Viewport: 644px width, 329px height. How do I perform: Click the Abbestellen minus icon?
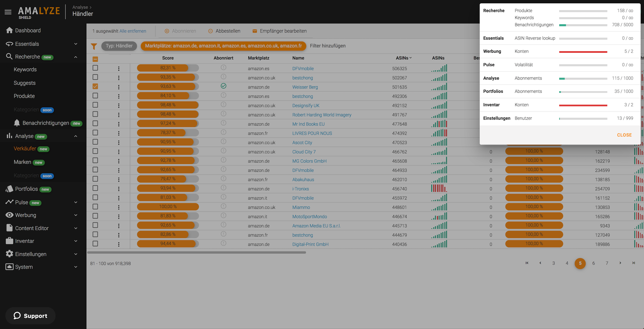(210, 31)
